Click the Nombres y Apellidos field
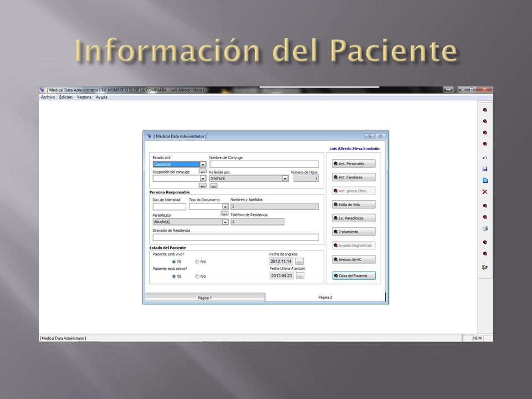This screenshot has height=399, width=532. point(274,206)
